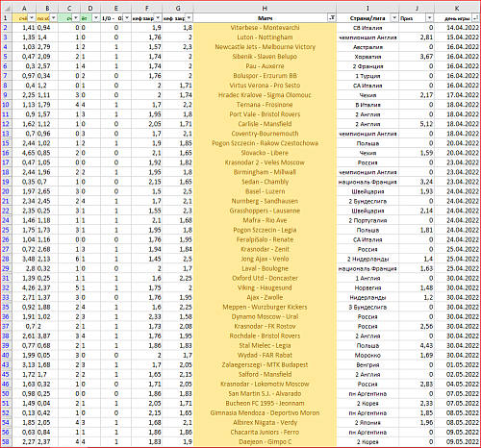The image size is (481, 448).
Task: Select column A by its header
Action: [x=24, y=9]
